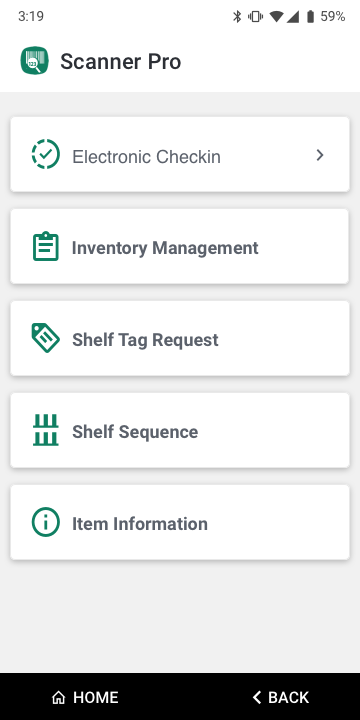The height and width of the screenshot is (720, 360).
Task: Tap the battery indicator showing 59%
Action: (x=326, y=17)
